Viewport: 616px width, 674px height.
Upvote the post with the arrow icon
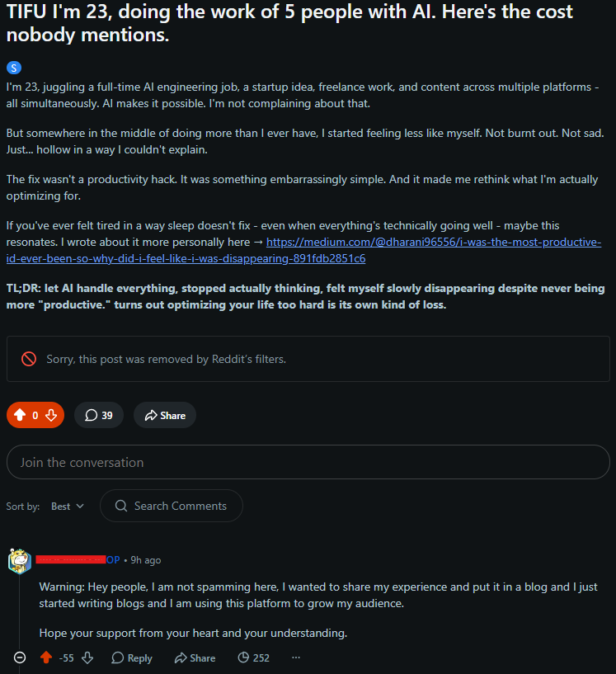tap(20, 415)
